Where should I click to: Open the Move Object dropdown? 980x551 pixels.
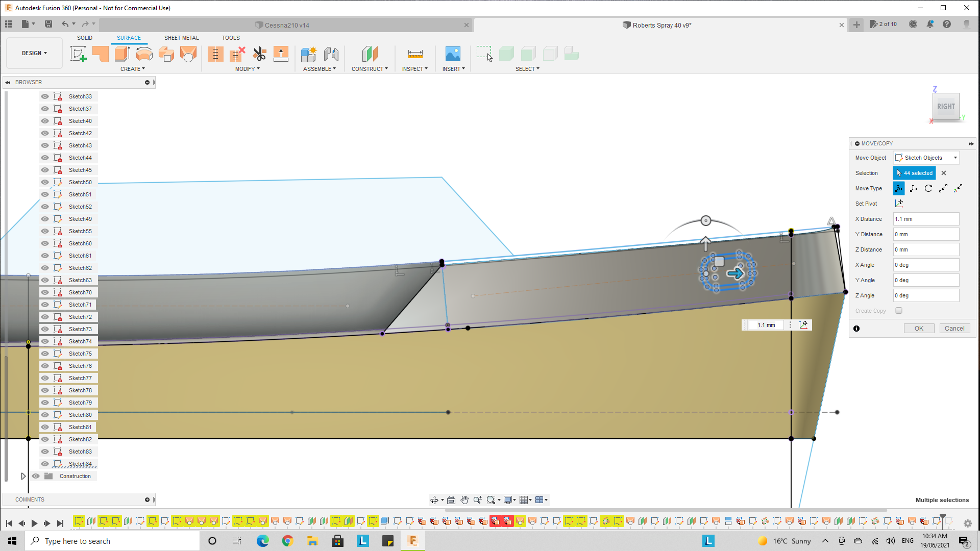[926, 157]
